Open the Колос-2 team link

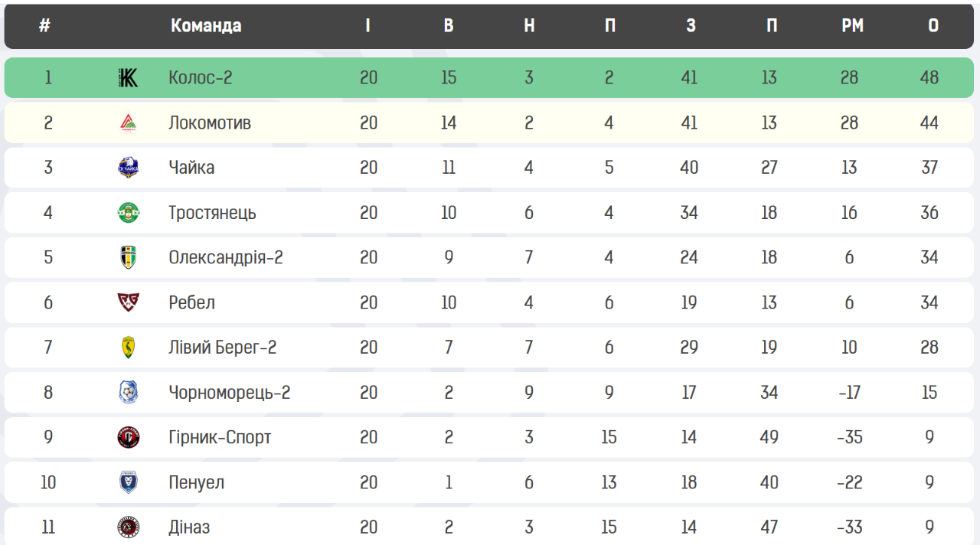click(x=200, y=77)
